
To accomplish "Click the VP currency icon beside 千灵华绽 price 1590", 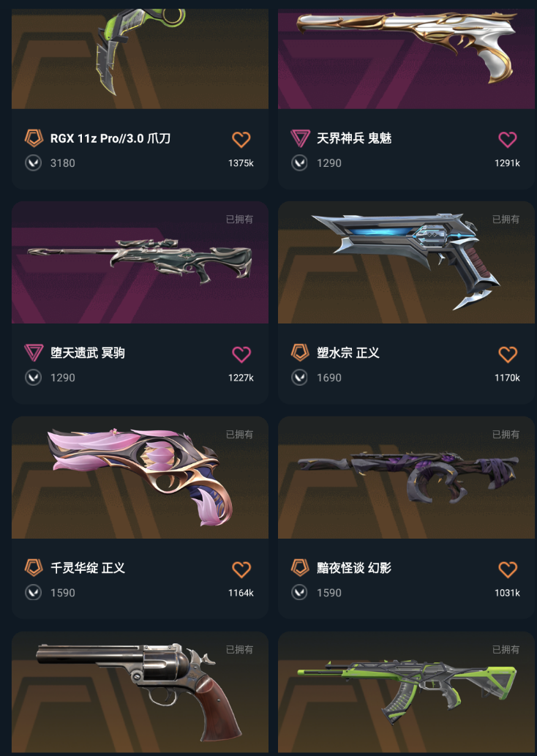I will point(33,593).
